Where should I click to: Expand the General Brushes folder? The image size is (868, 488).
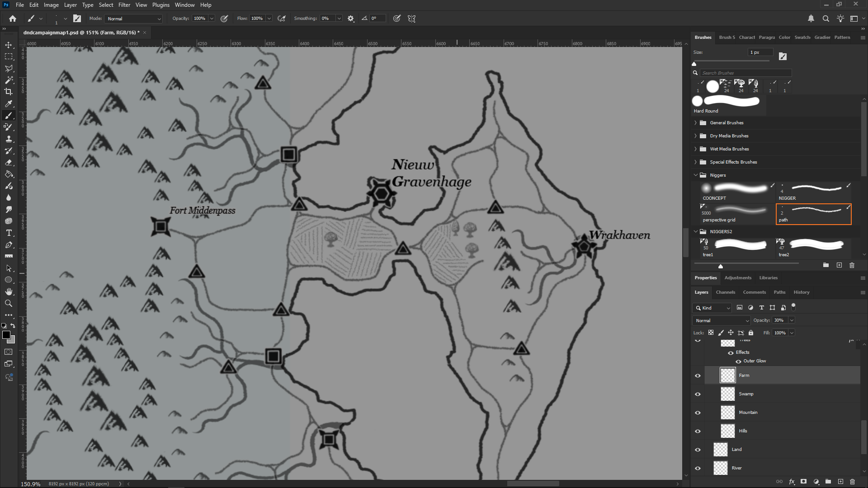click(x=696, y=123)
